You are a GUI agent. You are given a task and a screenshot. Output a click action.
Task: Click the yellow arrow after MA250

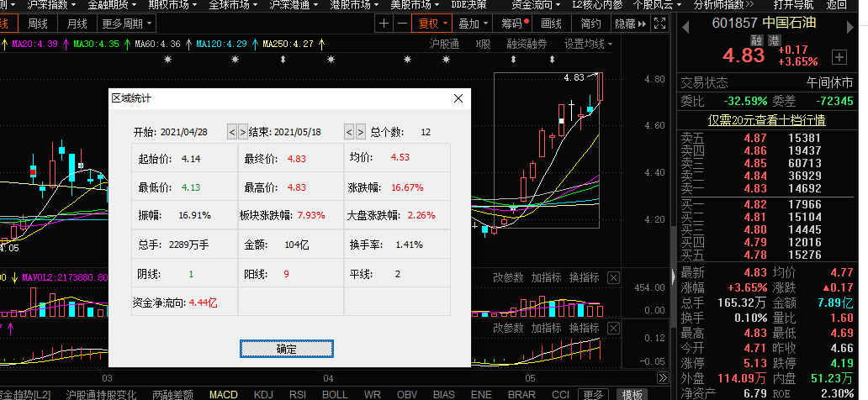pos(321,44)
